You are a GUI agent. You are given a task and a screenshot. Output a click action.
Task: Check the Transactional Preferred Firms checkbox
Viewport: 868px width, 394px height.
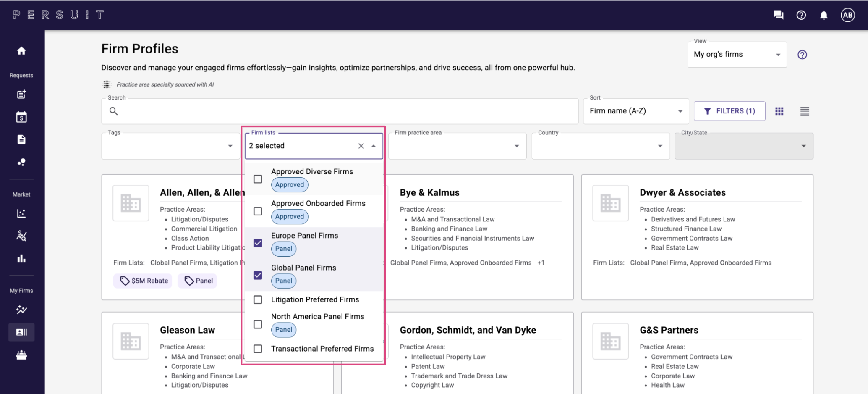tap(258, 349)
